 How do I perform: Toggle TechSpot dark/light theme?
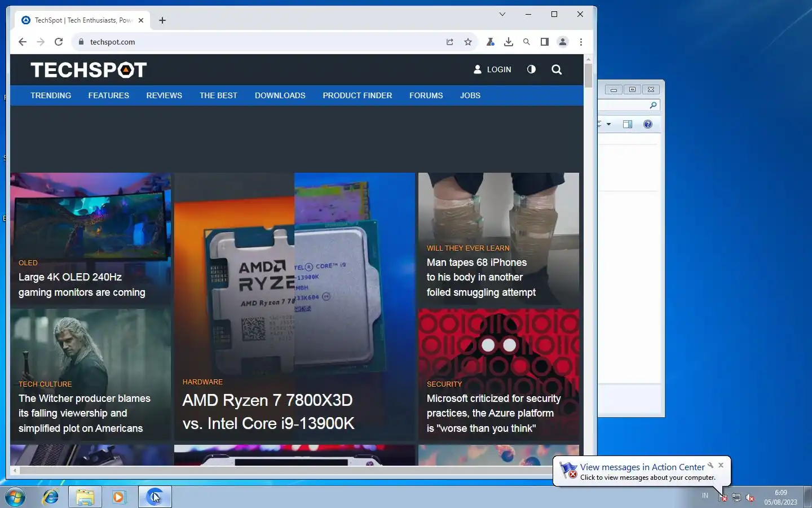[x=531, y=69]
